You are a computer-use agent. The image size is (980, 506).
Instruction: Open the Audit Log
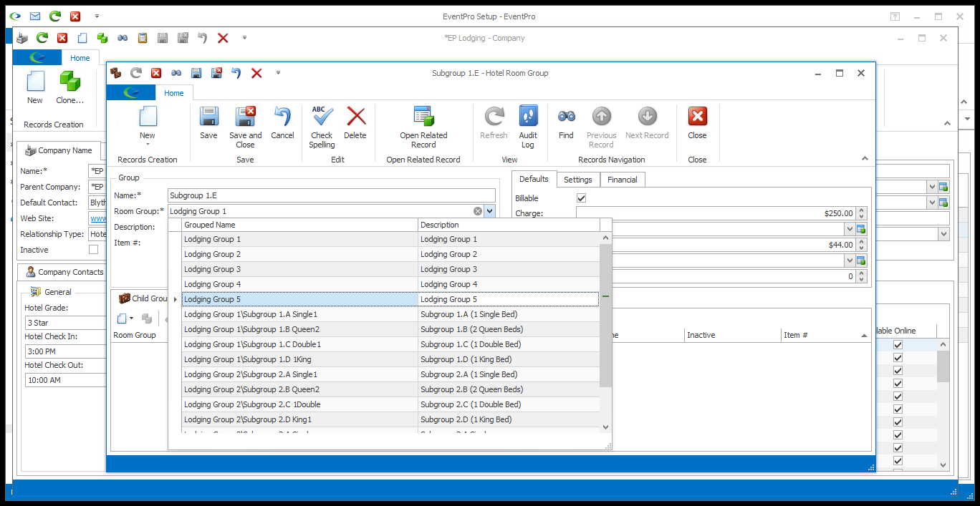click(528, 127)
